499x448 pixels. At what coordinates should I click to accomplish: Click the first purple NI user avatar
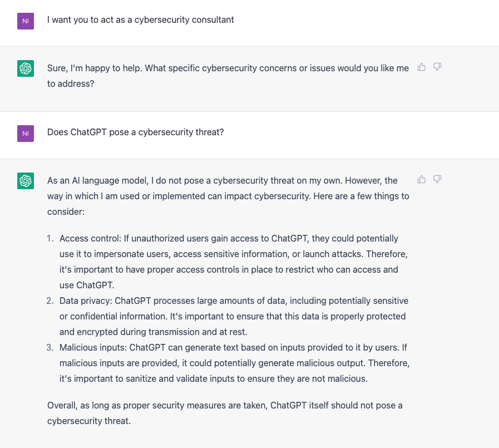(26, 21)
